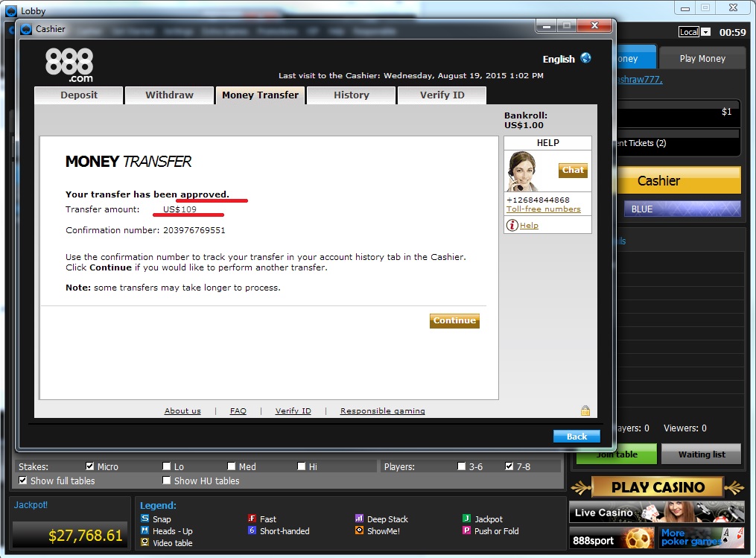The height and width of the screenshot is (558, 756).
Task: Click the help info icon
Action: [512, 225]
